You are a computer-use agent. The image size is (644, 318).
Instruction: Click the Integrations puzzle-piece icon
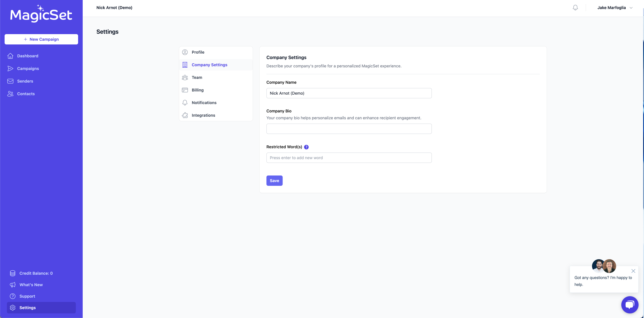(185, 115)
